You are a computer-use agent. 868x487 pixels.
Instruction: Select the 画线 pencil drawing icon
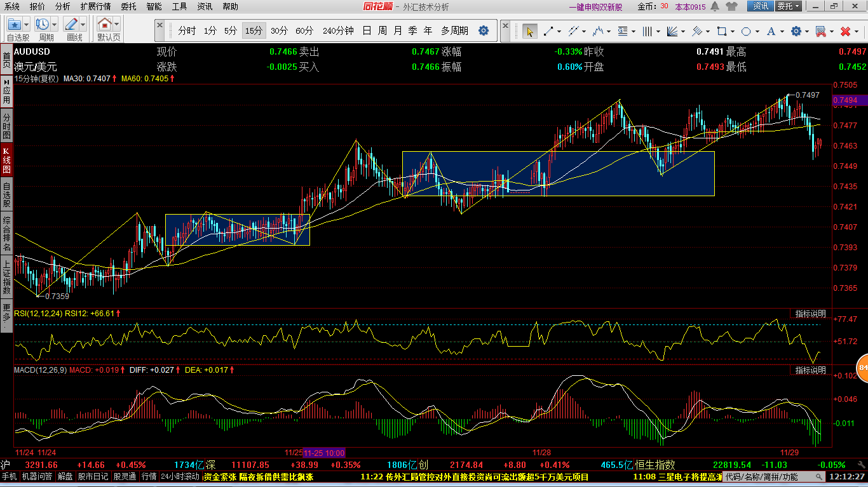(x=71, y=24)
